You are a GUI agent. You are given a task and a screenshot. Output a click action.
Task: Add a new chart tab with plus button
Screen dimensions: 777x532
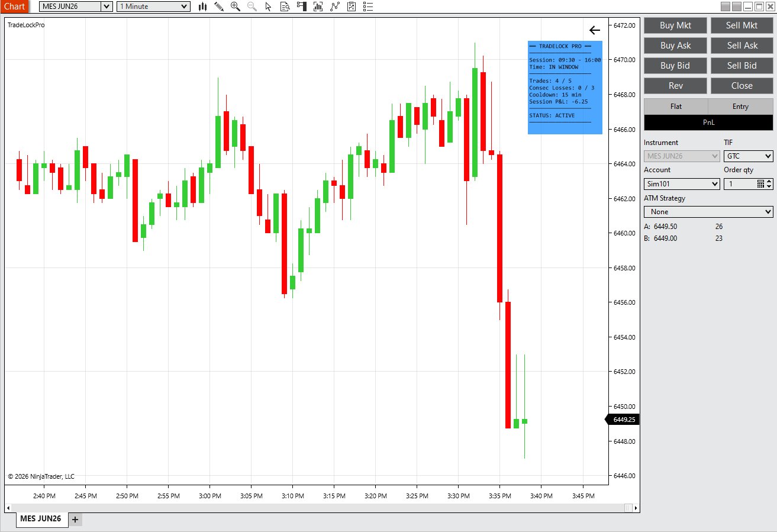(75, 519)
